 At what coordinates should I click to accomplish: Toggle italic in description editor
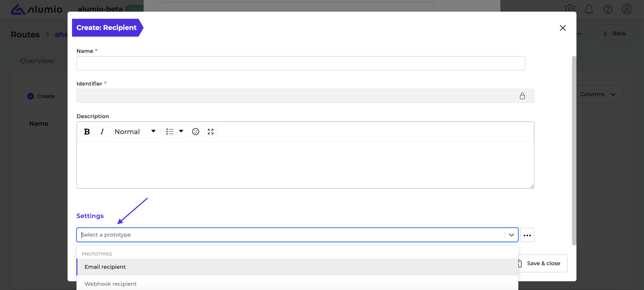[102, 132]
